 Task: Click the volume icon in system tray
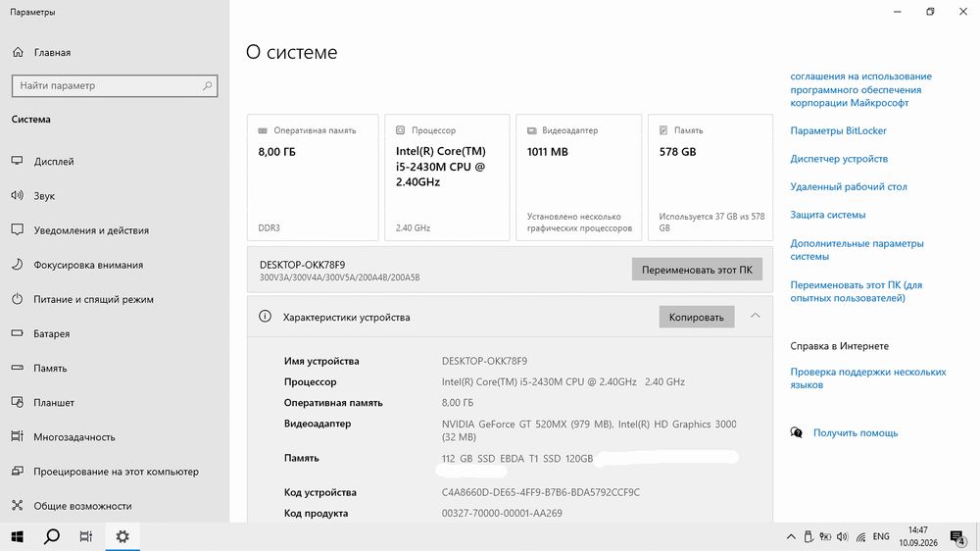pyautogui.click(x=843, y=536)
